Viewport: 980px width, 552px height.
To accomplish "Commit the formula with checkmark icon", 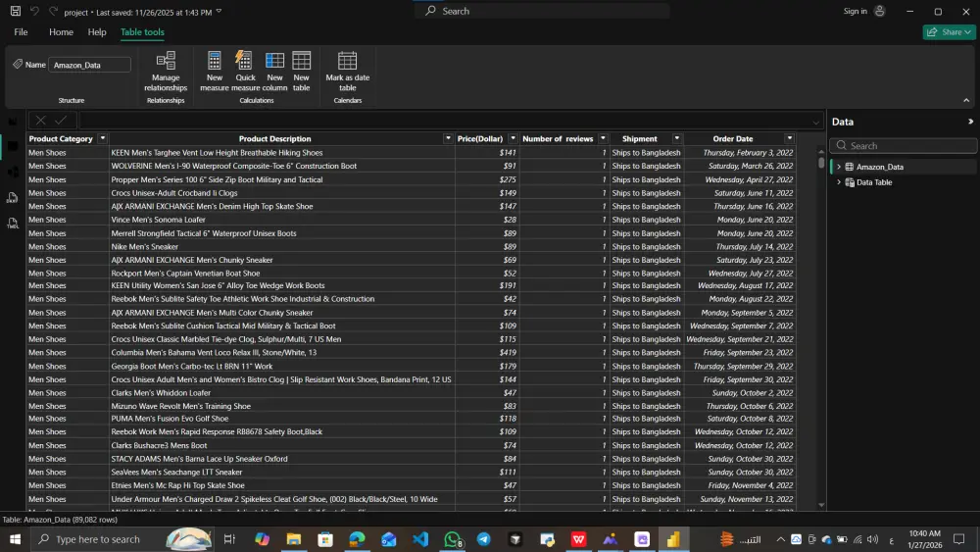I will tap(61, 120).
